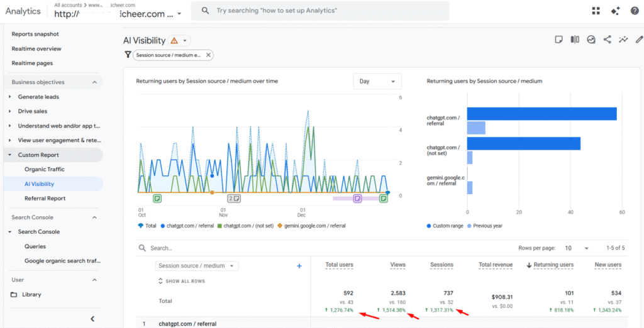Edit report with the pencil icon

(x=640, y=40)
